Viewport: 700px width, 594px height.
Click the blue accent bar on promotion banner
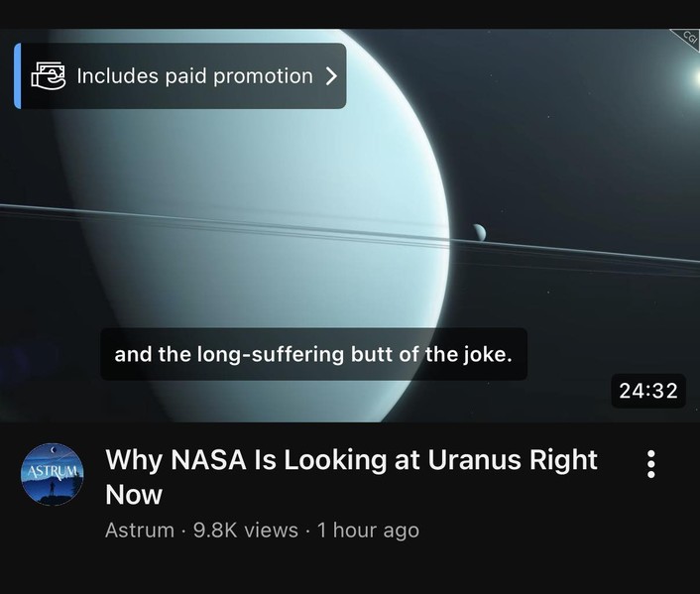[18, 76]
